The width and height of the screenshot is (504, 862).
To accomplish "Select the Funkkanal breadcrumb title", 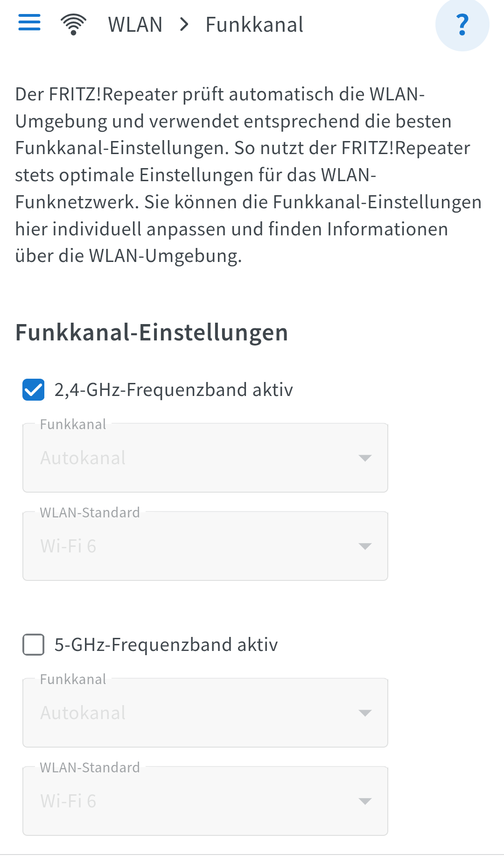I will pyautogui.click(x=254, y=24).
